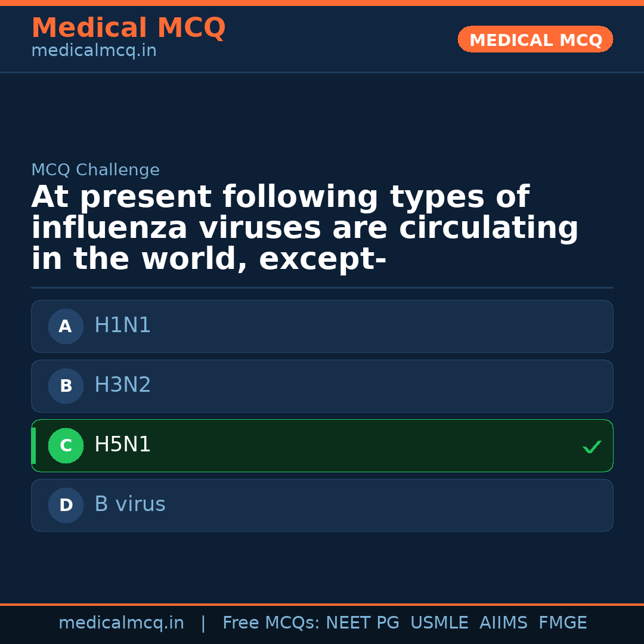The width and height of the screenshot is (644, 644).
Task: Click the FMGE footer text
Action: point(562,623)
